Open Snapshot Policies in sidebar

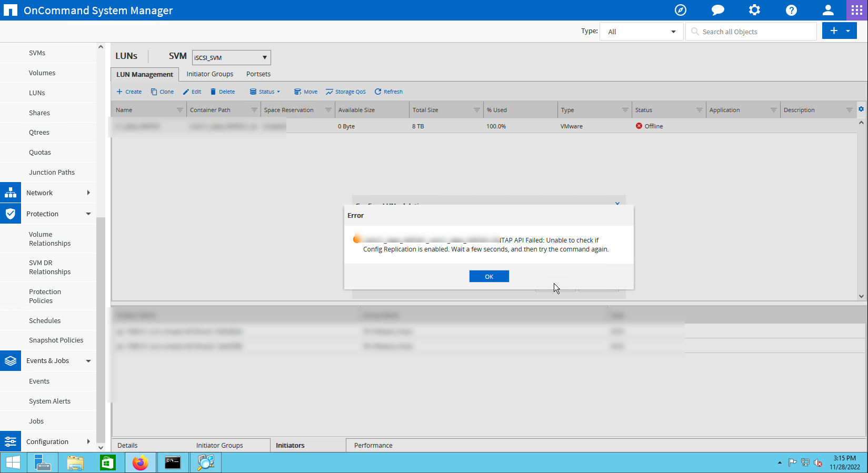click(56, 340)
